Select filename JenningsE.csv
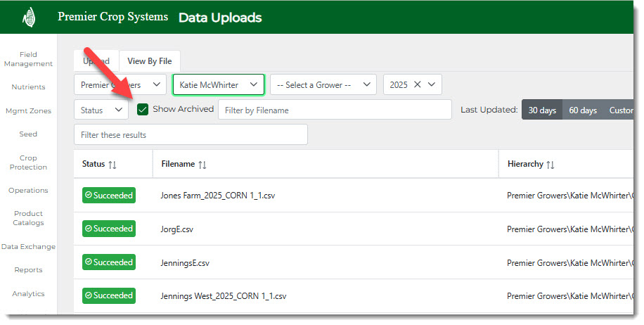 (185, 263)
